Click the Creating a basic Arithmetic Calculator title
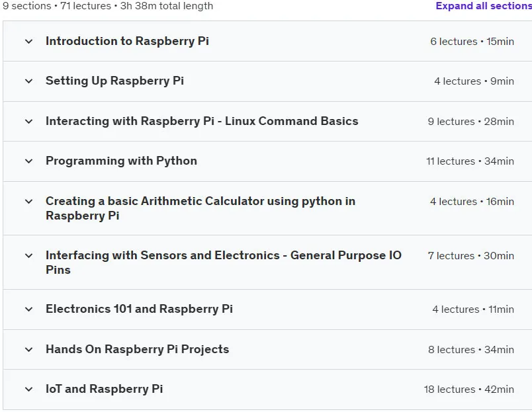The width and height of the screenshot is (532, 412). click(x=200, y=208)
